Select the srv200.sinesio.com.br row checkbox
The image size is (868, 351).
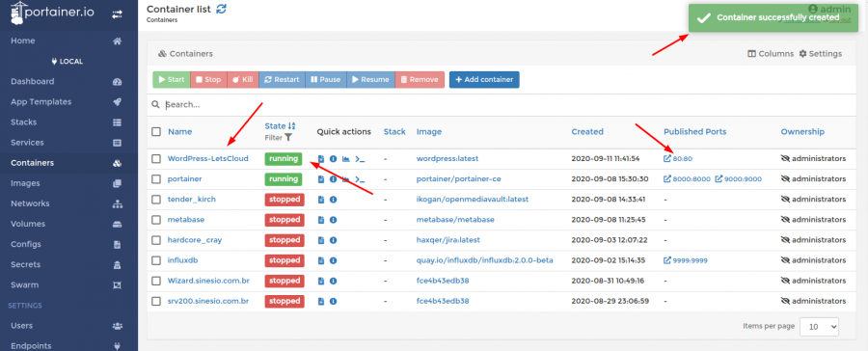(156, 301)
